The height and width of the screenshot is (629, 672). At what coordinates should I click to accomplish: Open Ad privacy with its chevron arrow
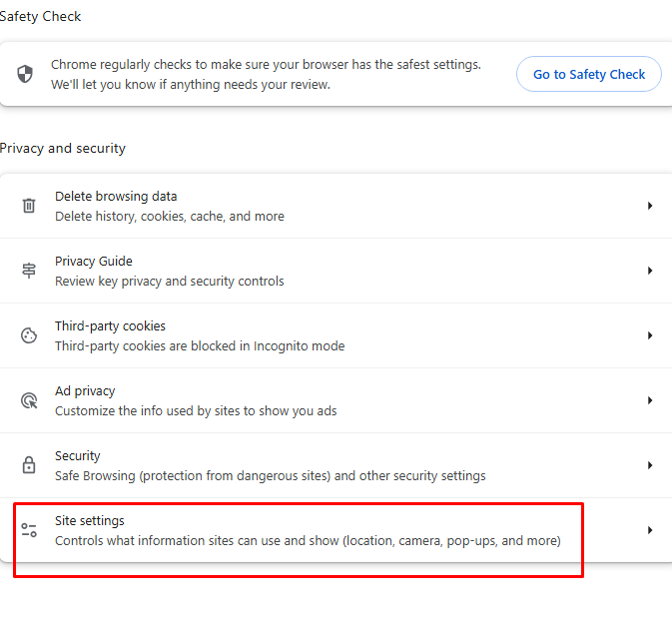point(650,400)
